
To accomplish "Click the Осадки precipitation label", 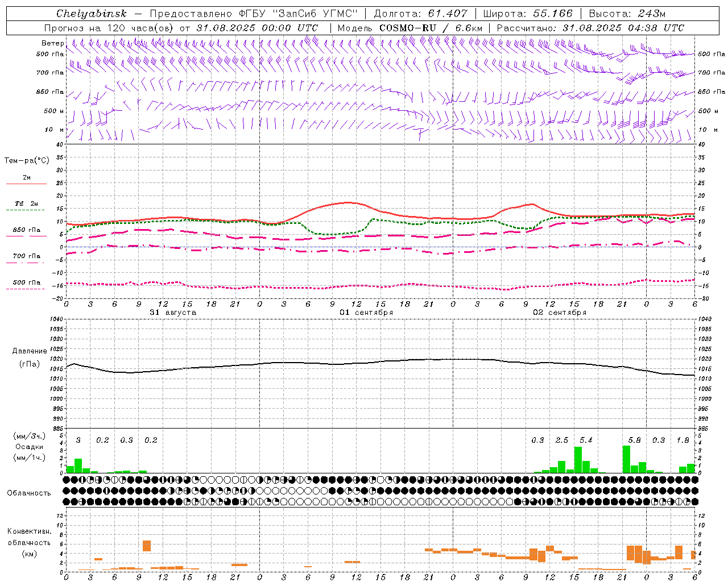I will pyautogui.click(x=29, y=447).
